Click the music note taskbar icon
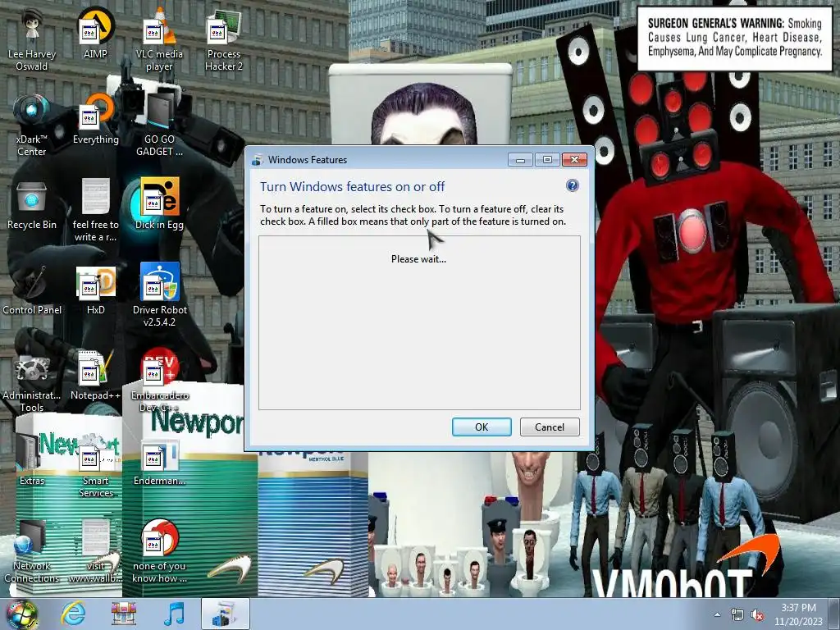This screenshot has height=630, width=840. [174, 614]
